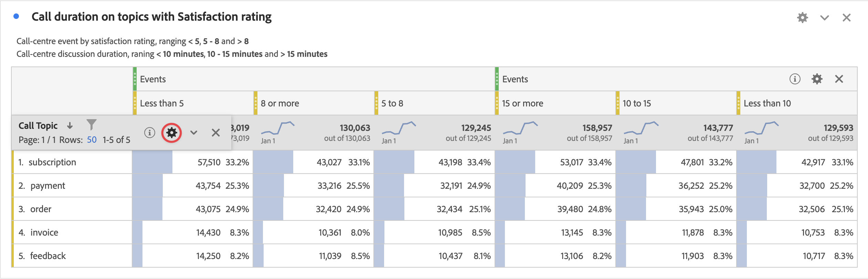The image size is (868, 279).
Task: Remove second Events column group with X
Action: click(x=839, y=79)
